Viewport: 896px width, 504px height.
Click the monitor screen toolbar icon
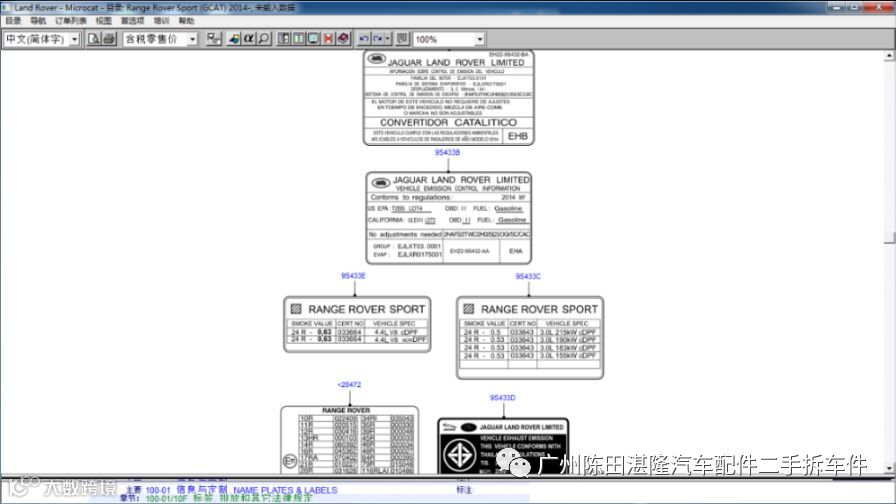pos(313,39)
